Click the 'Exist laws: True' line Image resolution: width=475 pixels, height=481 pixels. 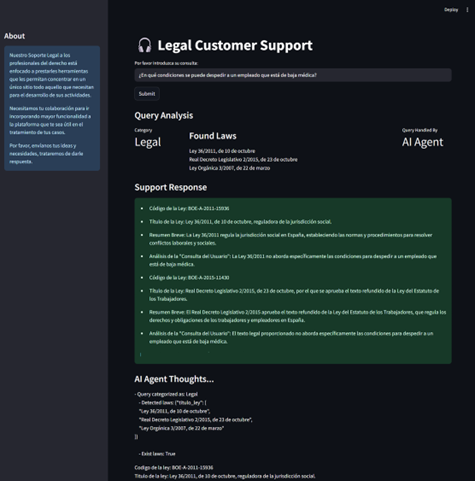[157, 454]
